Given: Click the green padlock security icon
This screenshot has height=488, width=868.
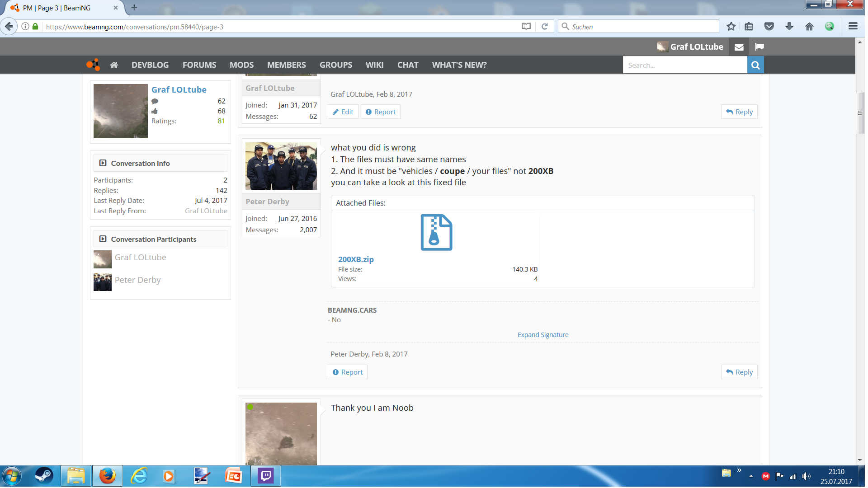Looking at the screenshot, I should click(x=35, y=27).
